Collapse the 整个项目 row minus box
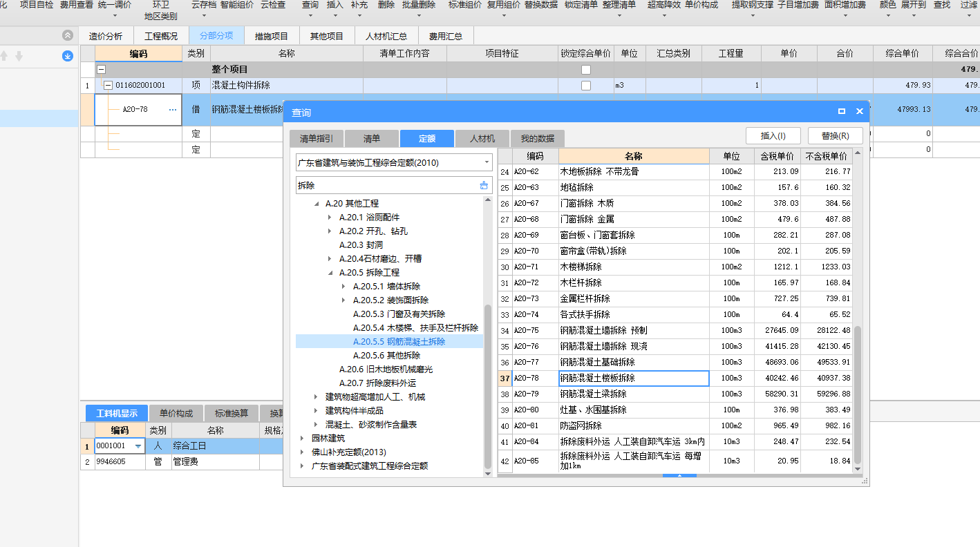Screen dimensions: 980x547 click(x=101, y=70)
